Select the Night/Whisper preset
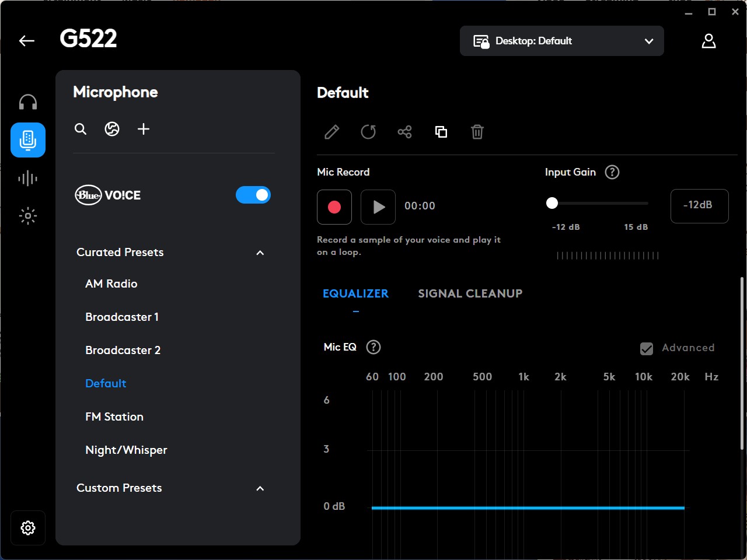The image size is (747, 560). 126,450
